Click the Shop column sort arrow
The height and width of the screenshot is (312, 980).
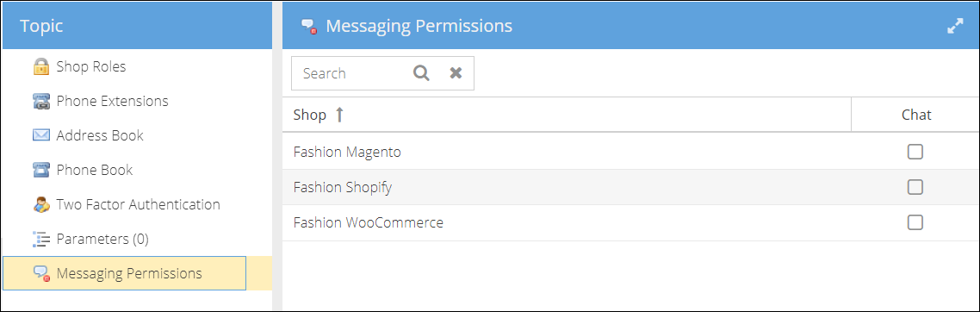click(x=339, y=115)
